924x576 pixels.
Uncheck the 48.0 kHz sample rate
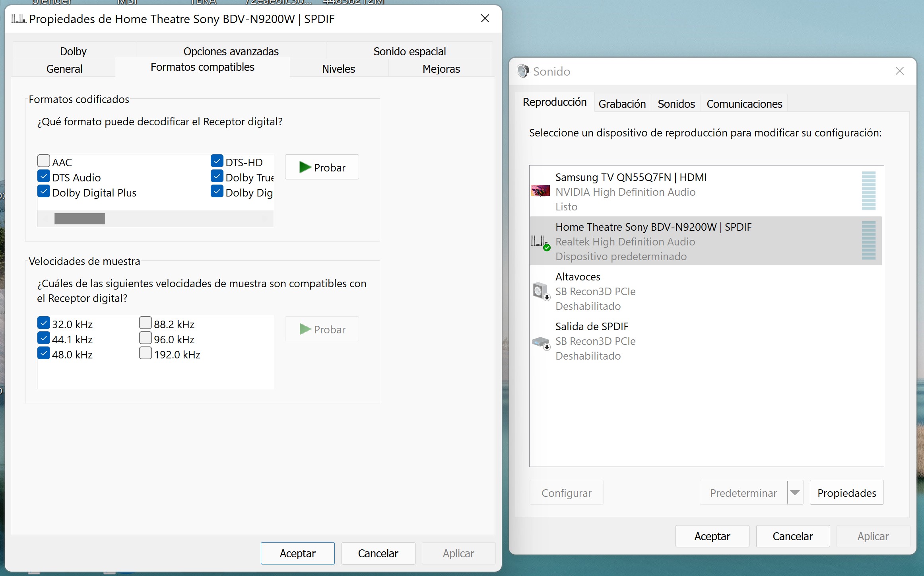[x=44, y=353]
